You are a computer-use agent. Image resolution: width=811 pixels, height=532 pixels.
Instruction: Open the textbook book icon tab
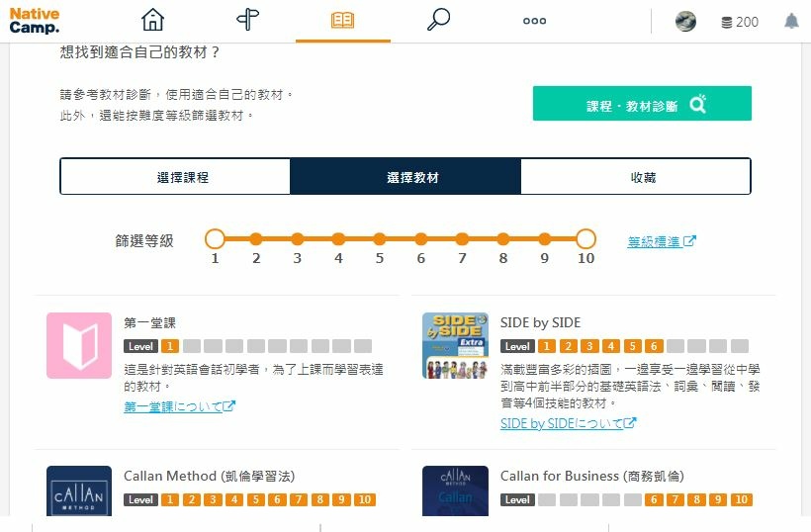[342, 21]
